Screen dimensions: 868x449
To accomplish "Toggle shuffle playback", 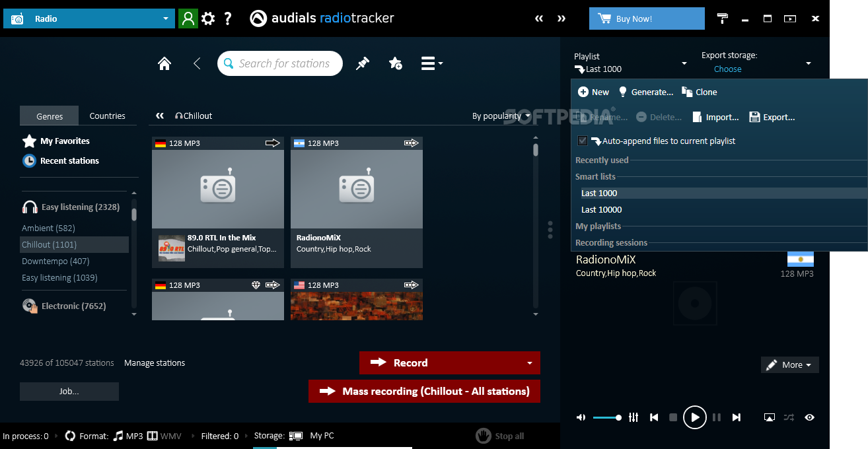I will (789, 417).
